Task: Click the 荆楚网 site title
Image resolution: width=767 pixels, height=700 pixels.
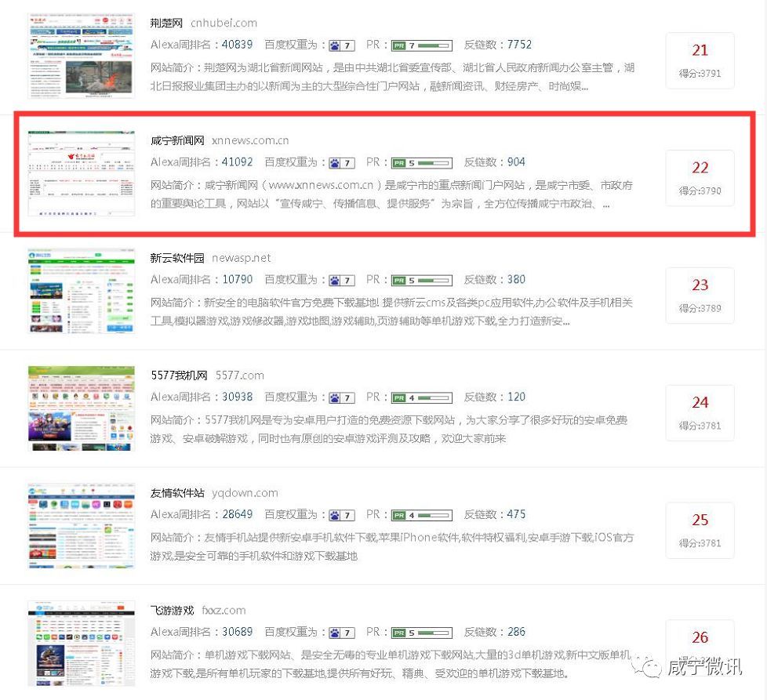Action: 166,23
